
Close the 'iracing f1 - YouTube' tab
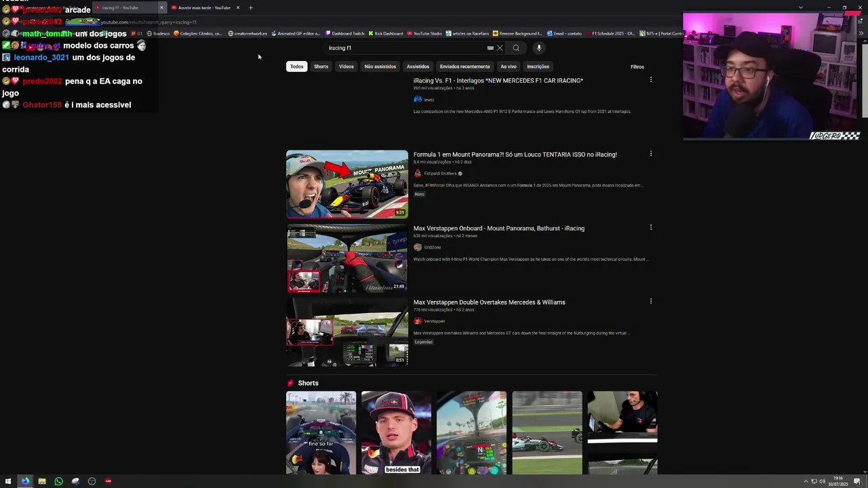(161, 7)
